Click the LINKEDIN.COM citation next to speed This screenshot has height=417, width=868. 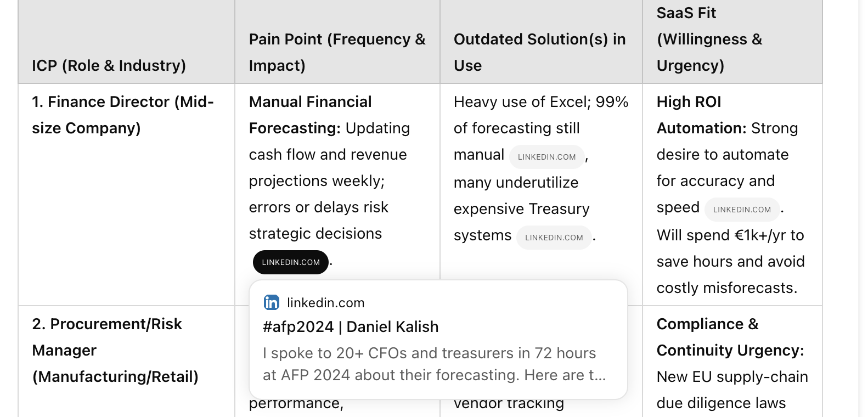point(742,210)
